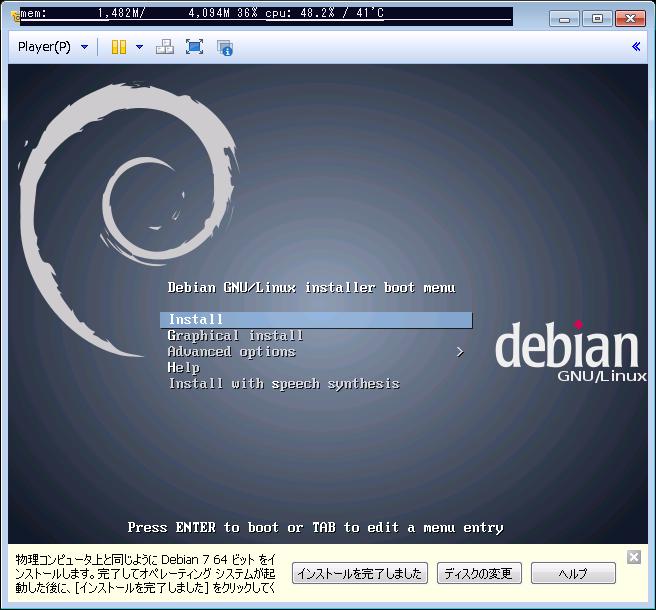Enter full screen mode icon

pos(195,47)
